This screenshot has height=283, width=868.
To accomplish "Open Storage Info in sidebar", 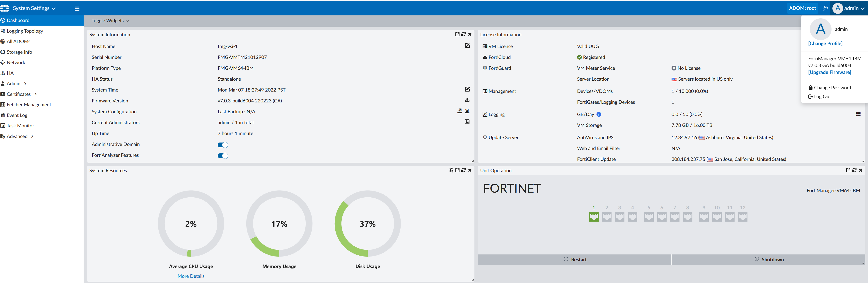I will point(19,52).
